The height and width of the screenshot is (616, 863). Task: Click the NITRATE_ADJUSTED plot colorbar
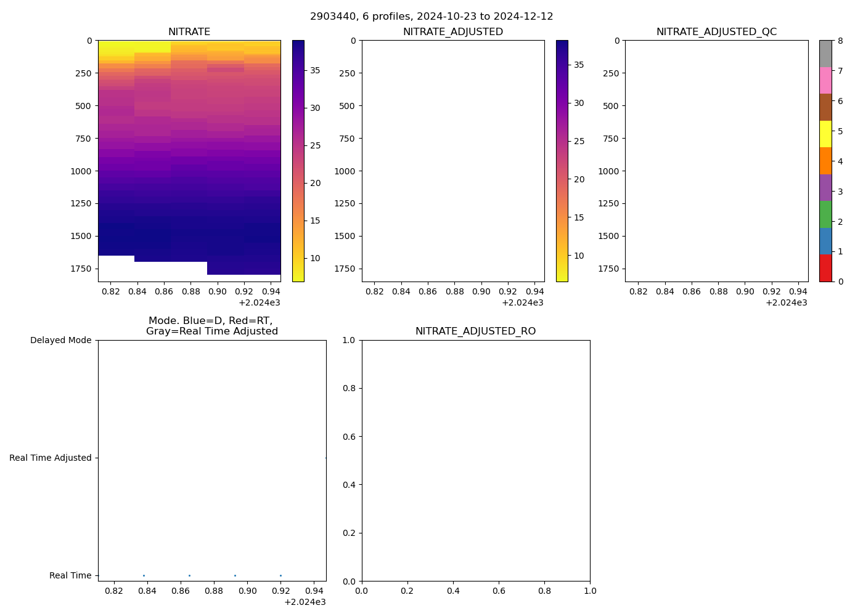pos(562,161)
